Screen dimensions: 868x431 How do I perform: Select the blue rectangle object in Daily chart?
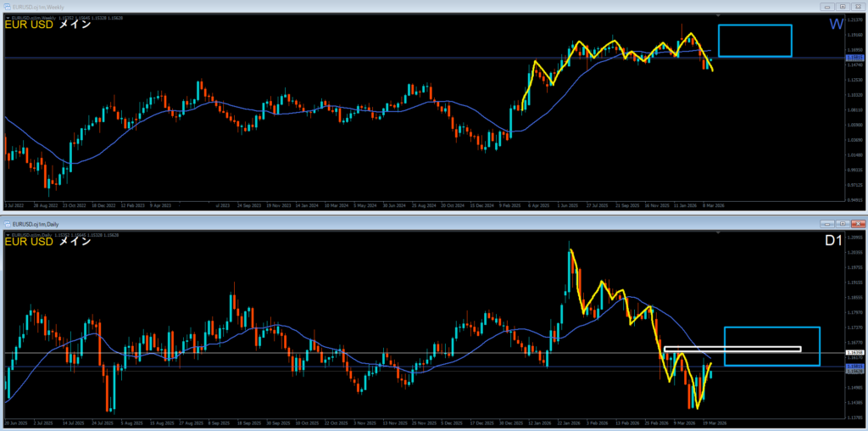tap(771, 346)
